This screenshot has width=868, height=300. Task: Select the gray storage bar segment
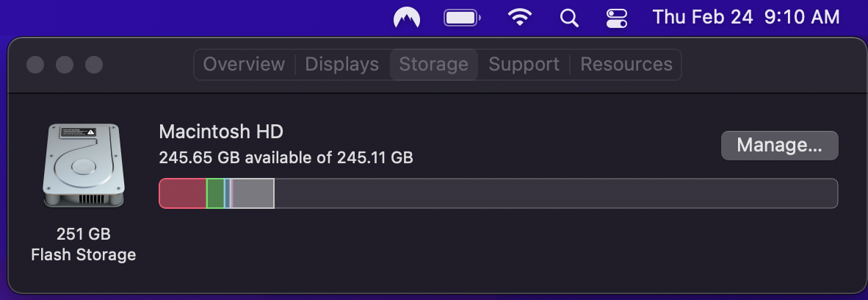click(x=253, y=193)
